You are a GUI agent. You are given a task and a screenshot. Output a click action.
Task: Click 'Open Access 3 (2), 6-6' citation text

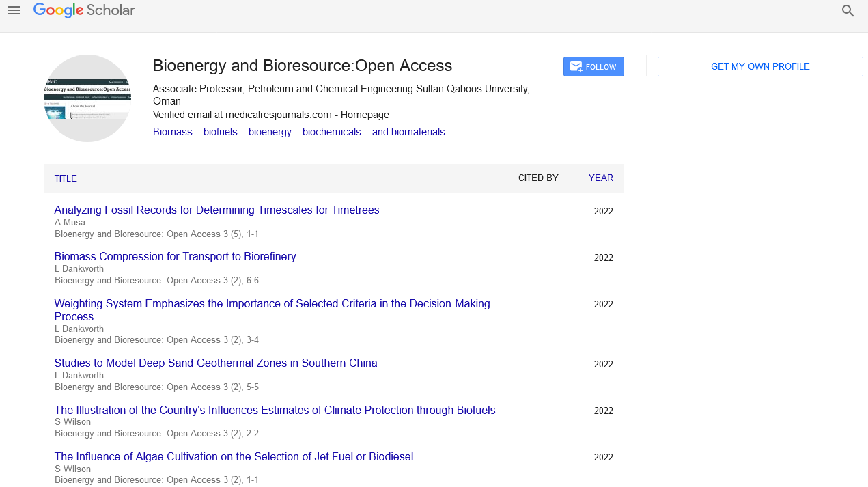tap(212, 280)
